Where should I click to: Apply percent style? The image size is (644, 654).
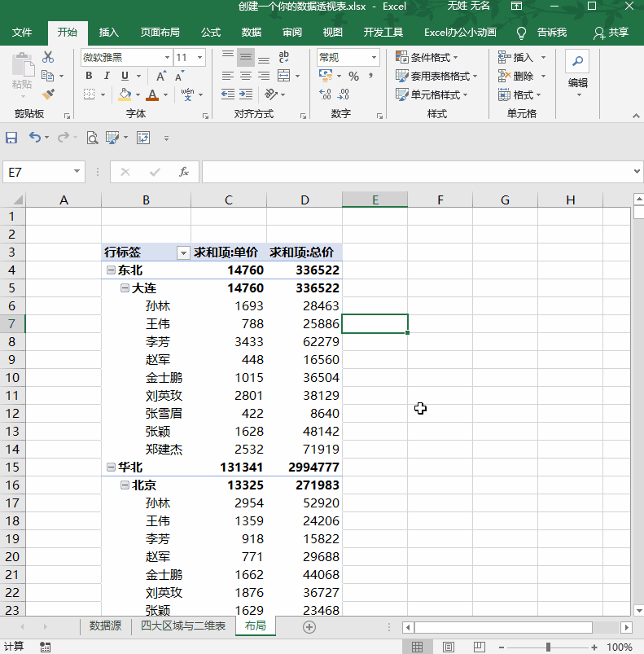[x=353, y=76]
